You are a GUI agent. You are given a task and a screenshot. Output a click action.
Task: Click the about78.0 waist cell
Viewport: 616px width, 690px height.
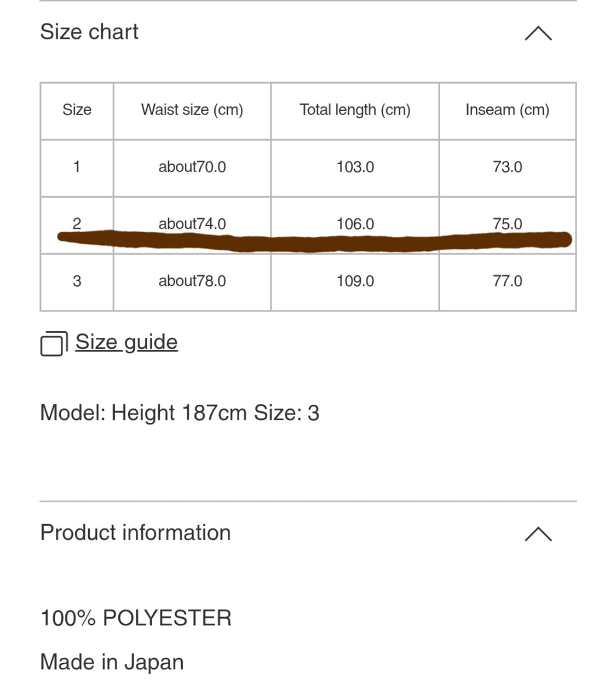pyautogui.click(x=192, y=281)
